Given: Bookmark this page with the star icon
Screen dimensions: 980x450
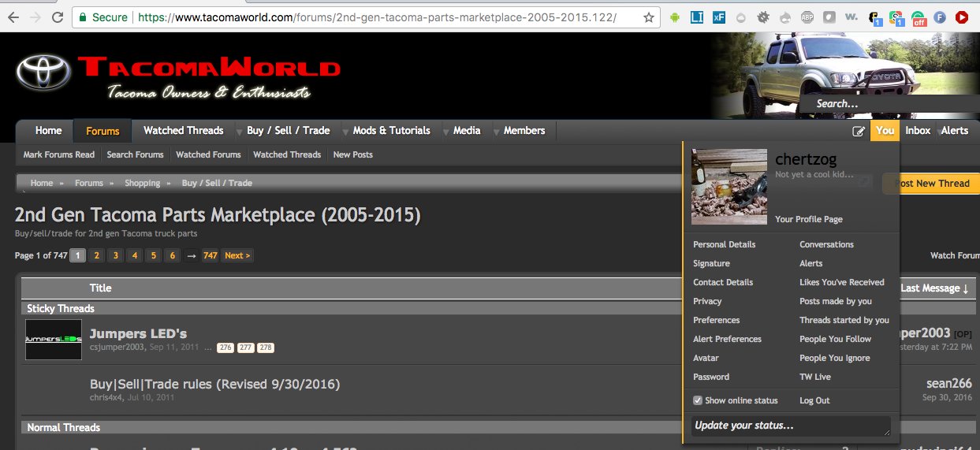Looking at the screenshot, I should tap(648, 17).
